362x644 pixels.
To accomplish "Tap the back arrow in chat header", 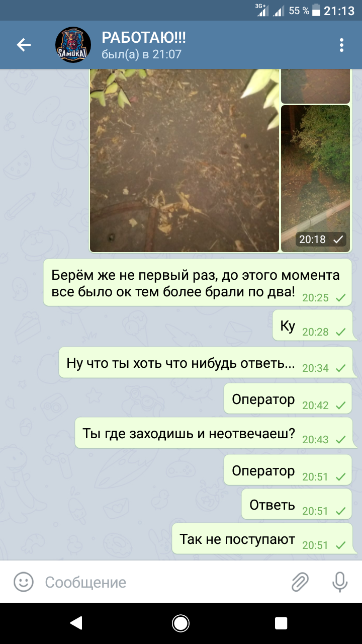I will [x=24, y=45].
